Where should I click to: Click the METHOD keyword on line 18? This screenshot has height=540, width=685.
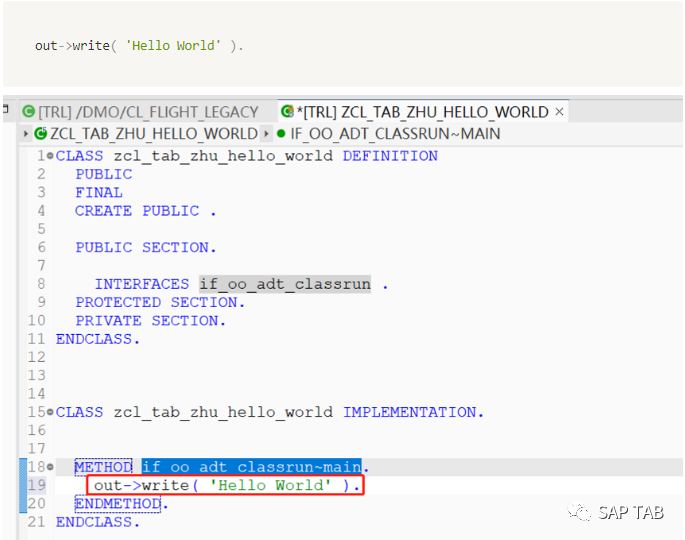pyautogui.click(x=103, y=467)
